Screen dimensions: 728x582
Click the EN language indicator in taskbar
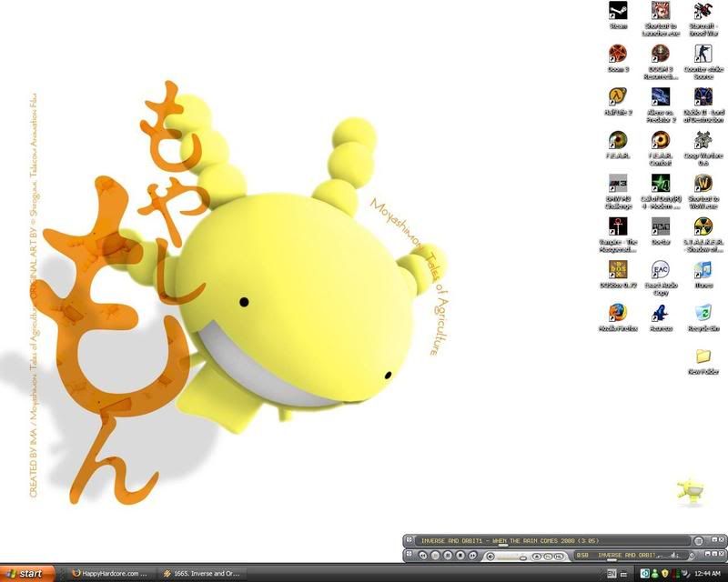coord(612,574)
